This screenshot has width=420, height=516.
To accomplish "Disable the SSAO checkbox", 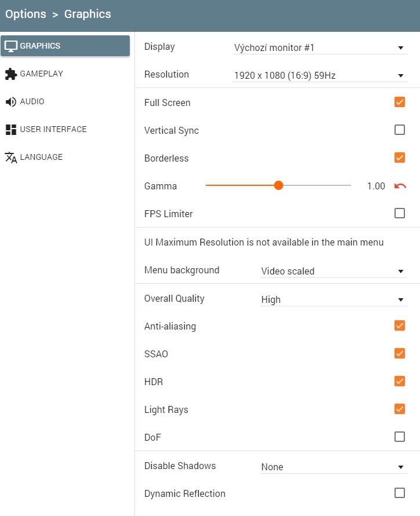I will pyautogui.click(x=400, y=353).
